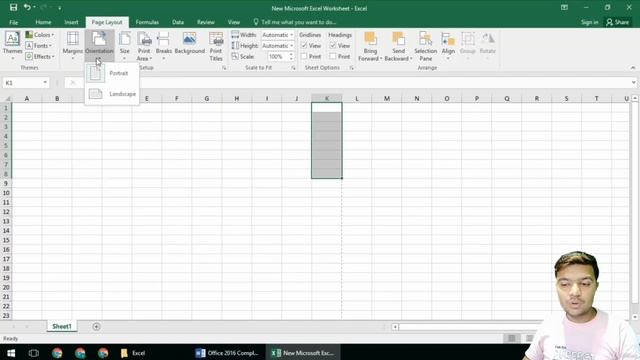Switch to the Insert tab
This screenshot has width=640, height=360.
[71, 22]
